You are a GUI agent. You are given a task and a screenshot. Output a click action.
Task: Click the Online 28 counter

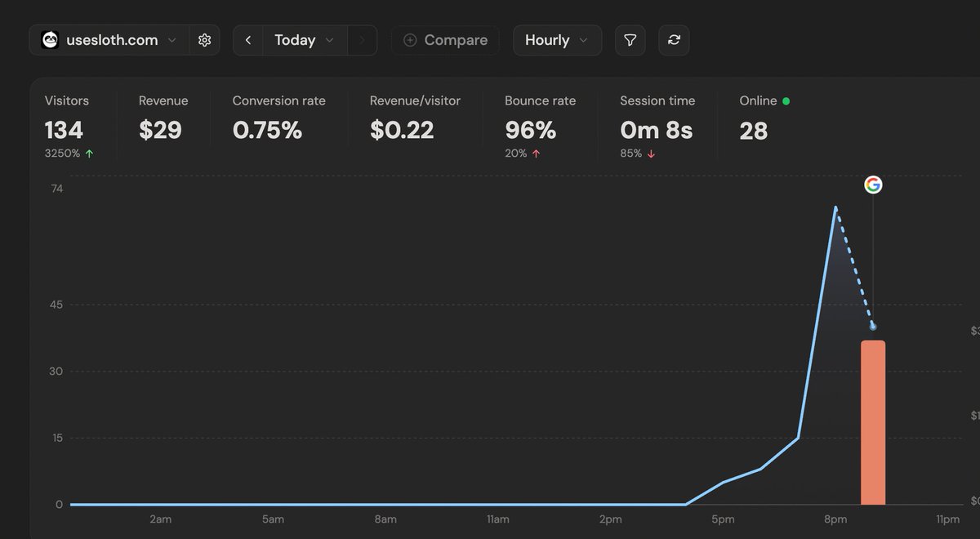coord(764,118)
